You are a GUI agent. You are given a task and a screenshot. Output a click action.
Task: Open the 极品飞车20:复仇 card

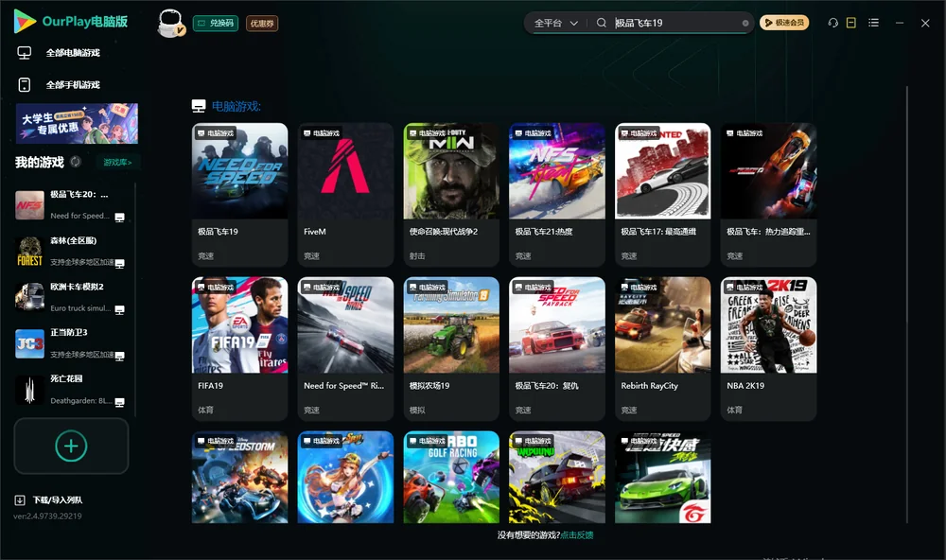point(557,349)
